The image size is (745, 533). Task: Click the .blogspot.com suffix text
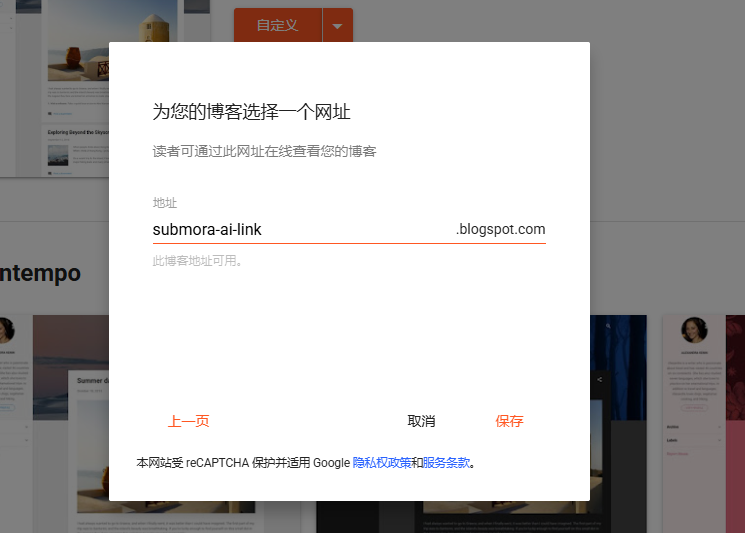click(x=500, y=229)
